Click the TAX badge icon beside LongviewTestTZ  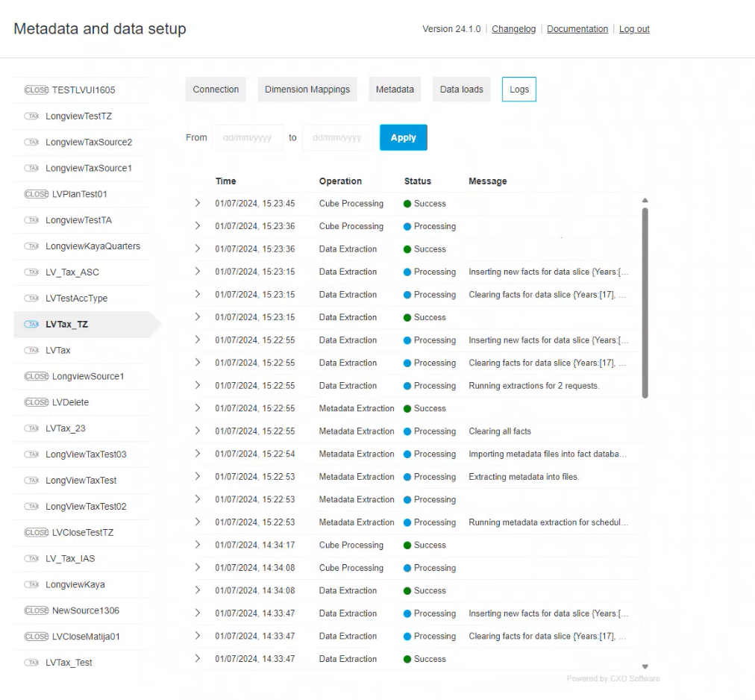pos(32,116)
